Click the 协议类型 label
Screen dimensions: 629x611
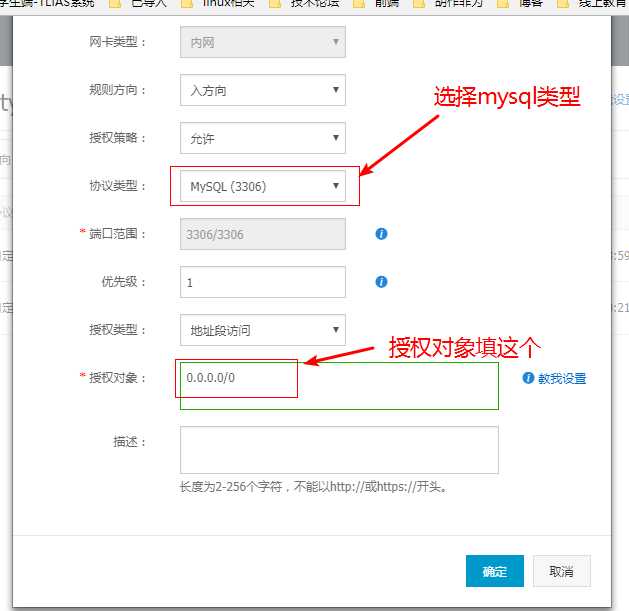tap(117, 186)
